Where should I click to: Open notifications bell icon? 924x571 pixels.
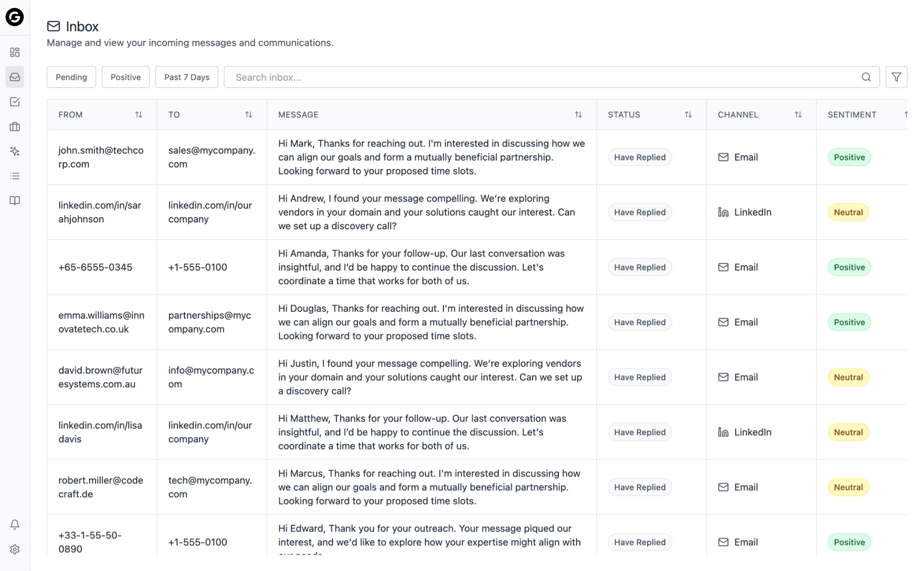pos(15,524)
